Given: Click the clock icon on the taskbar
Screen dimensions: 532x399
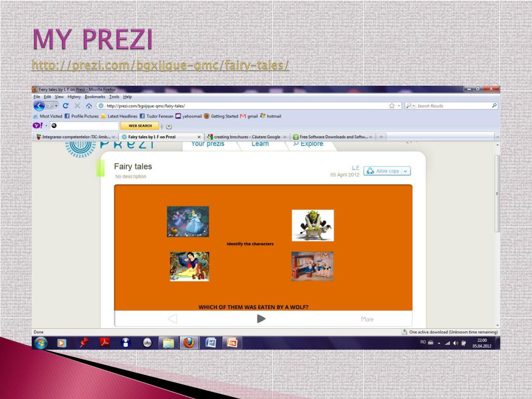Looking at the screenshot, I should pos(147,343).
